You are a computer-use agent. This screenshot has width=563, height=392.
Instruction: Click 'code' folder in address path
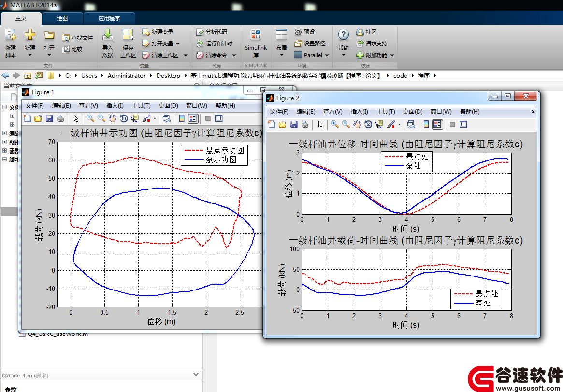[400, 75]
